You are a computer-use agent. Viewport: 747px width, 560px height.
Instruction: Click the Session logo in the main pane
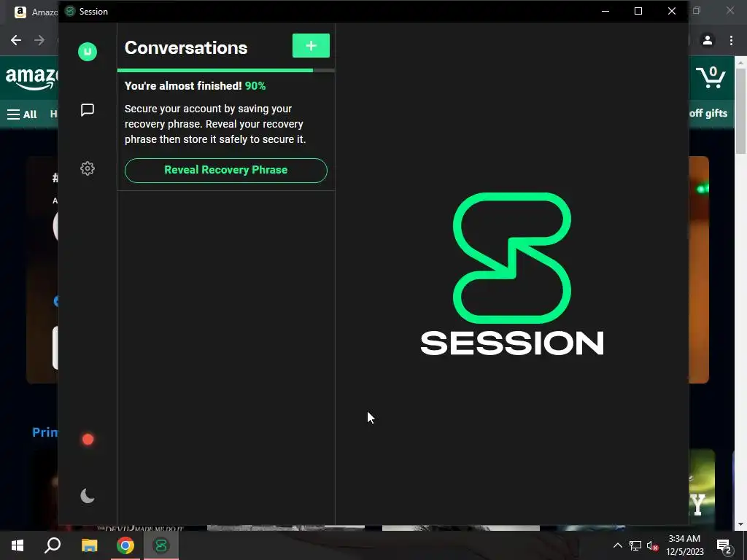[511, 274]
